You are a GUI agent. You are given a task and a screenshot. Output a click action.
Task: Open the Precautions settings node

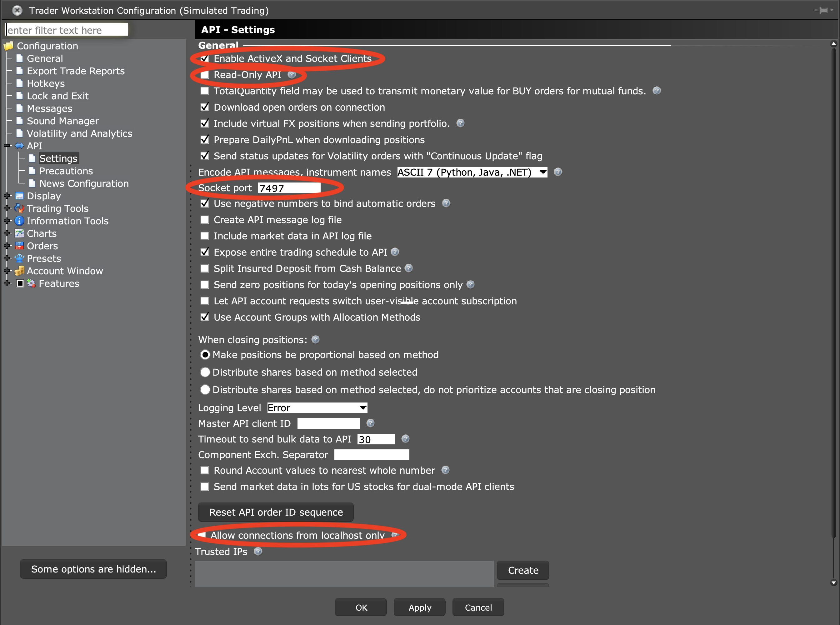pos(66,171)
